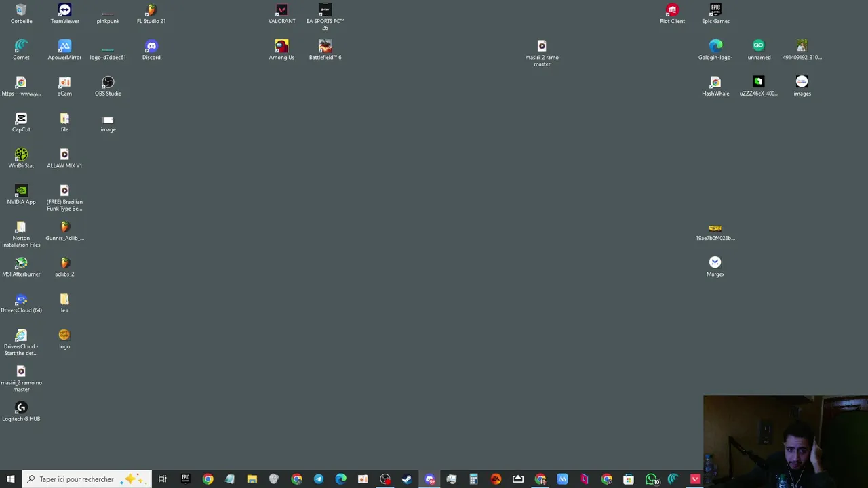
Task: Select Gunnrs_Adlib FL Studio project file
Action: pos(64,230)
